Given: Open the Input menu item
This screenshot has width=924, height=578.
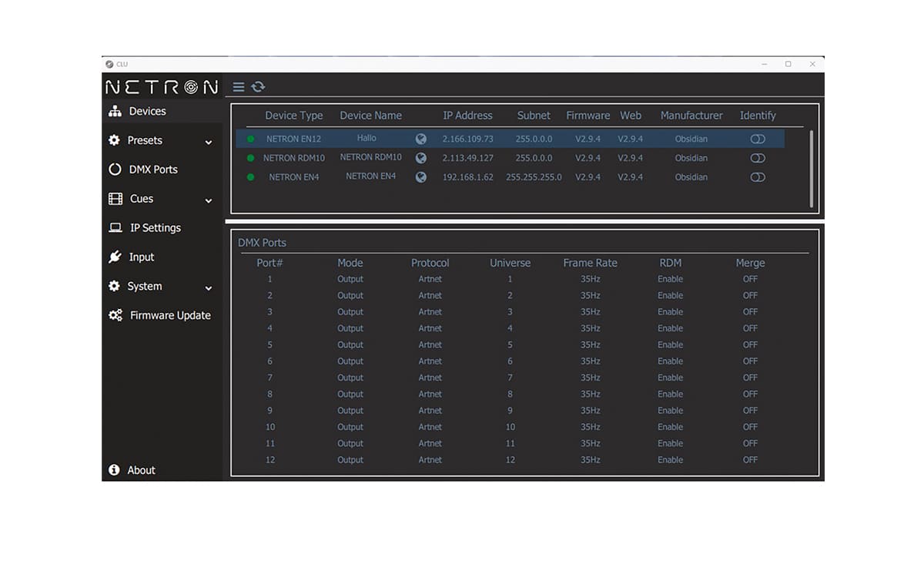Looking at the screenshot, I should pos(142,257).
